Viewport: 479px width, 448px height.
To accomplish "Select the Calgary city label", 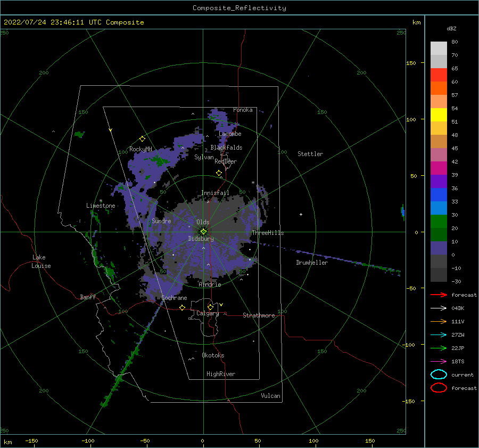I will [x=208, y=313].
